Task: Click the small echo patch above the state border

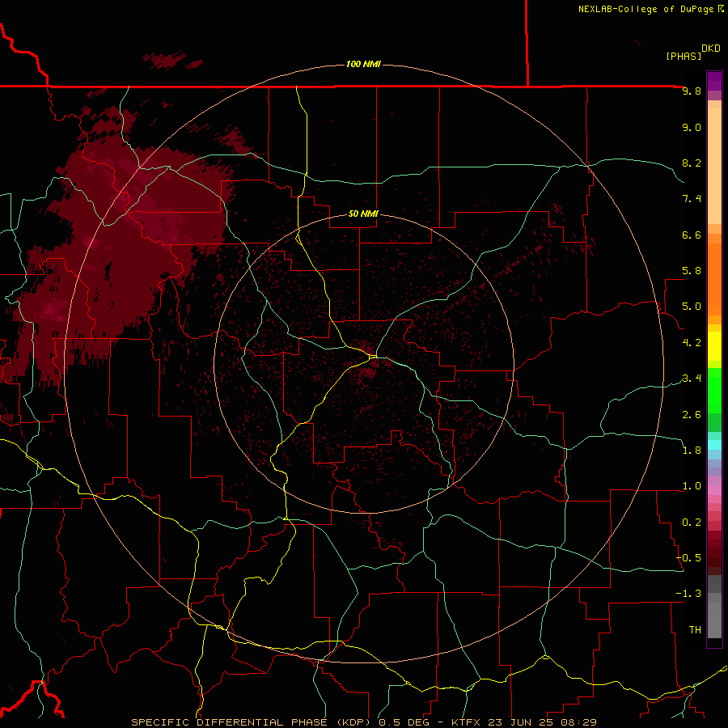Action: pos(171,61)
